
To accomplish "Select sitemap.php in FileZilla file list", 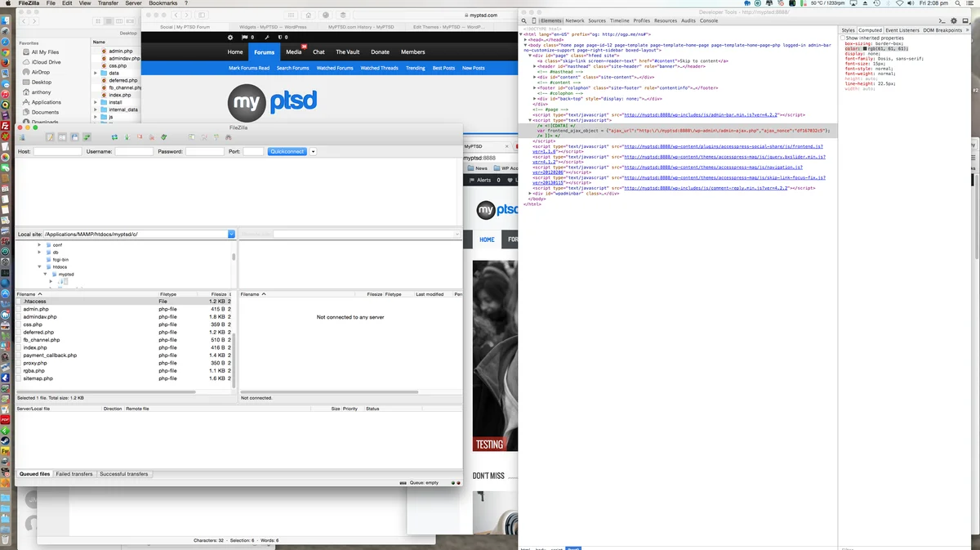I will (x=124, y=378).
